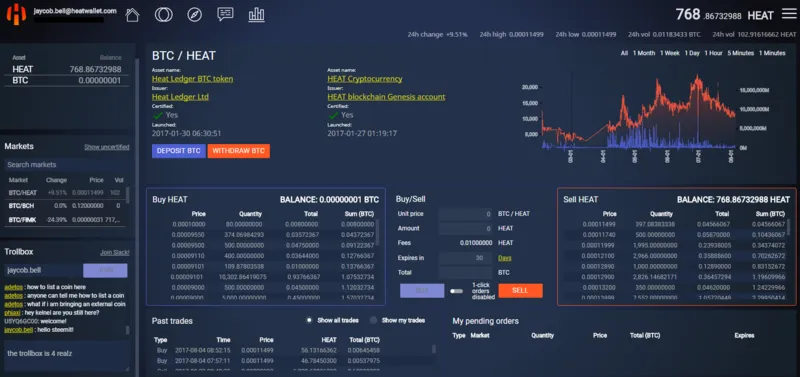Click the Sell HEAT balance text
The image size is (800, 377).
(x=733, y=199)
